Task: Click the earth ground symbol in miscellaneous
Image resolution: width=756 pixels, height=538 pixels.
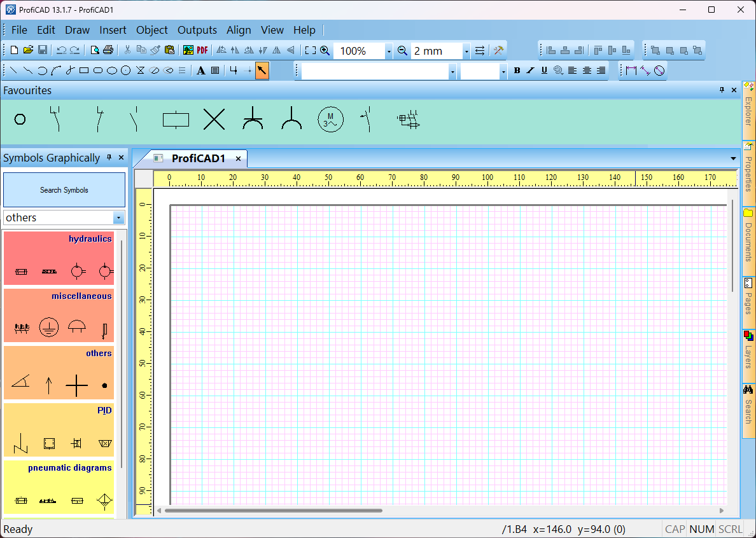Action: [x=49, y=327]
